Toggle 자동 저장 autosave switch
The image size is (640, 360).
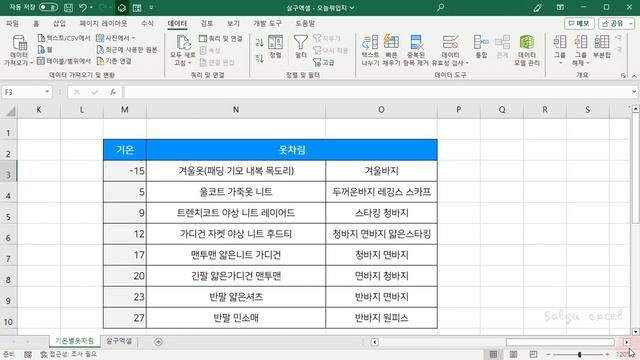[x=48, y=7]
